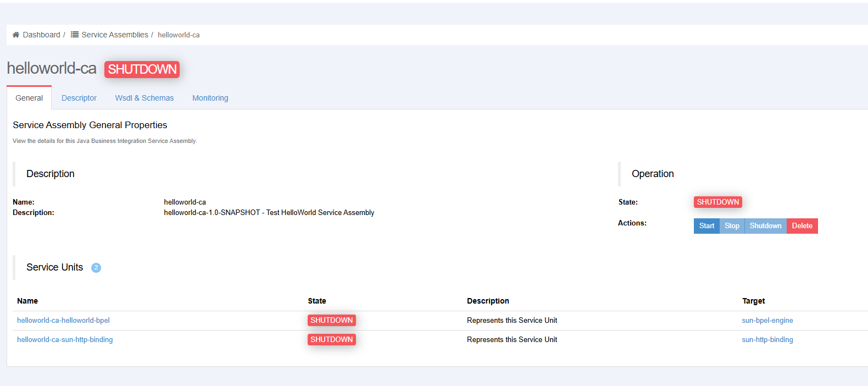This screenshot has width=868, height=391.
Task: Click Service Assembly General Properties heading
Action: point(90,125)
